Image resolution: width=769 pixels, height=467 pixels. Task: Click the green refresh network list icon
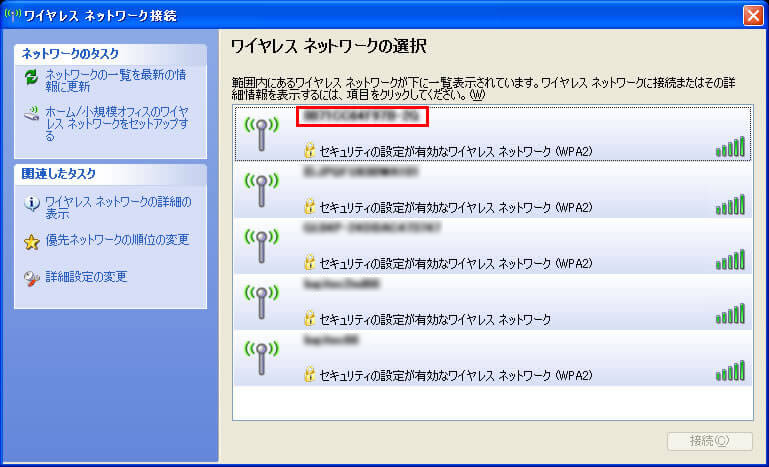click(31, 78)
